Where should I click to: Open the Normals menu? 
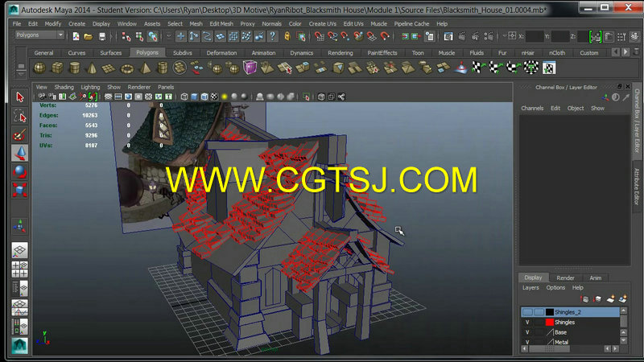point(272,24)
